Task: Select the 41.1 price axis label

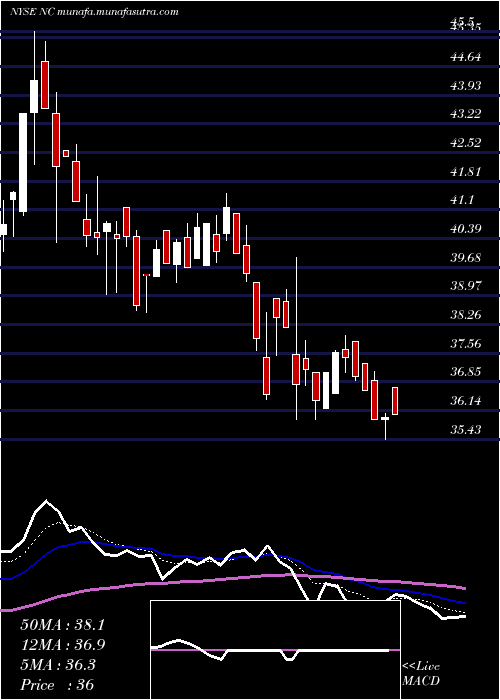Action: click(x=462, y=200)
